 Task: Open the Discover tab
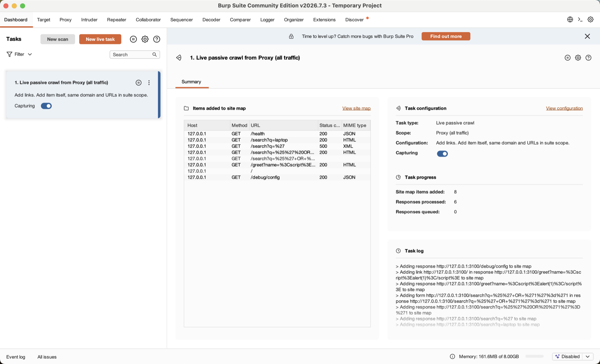tap(355, 19)
